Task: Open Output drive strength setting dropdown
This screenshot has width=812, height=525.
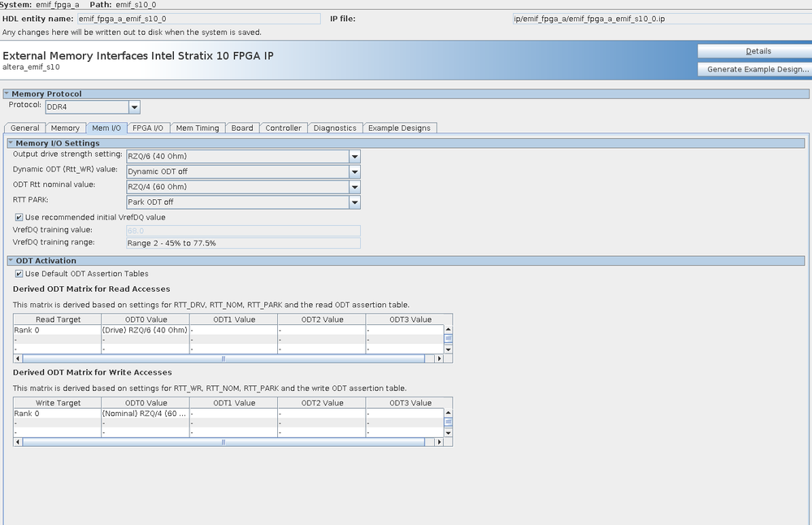Action: 354,156
